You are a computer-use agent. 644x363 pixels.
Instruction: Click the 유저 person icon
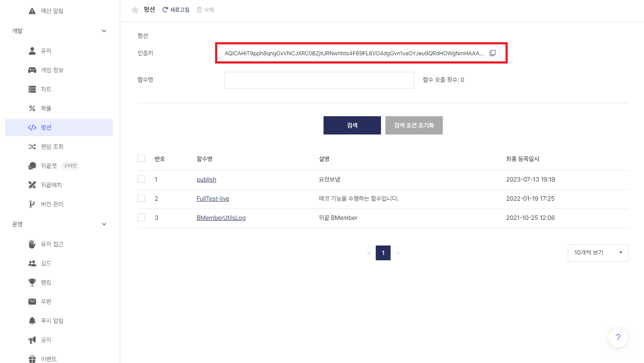pyautogui.click(x=32, y=51)
